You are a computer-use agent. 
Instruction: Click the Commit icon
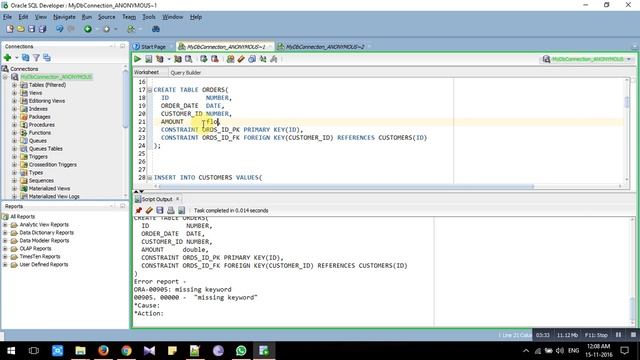204,59
